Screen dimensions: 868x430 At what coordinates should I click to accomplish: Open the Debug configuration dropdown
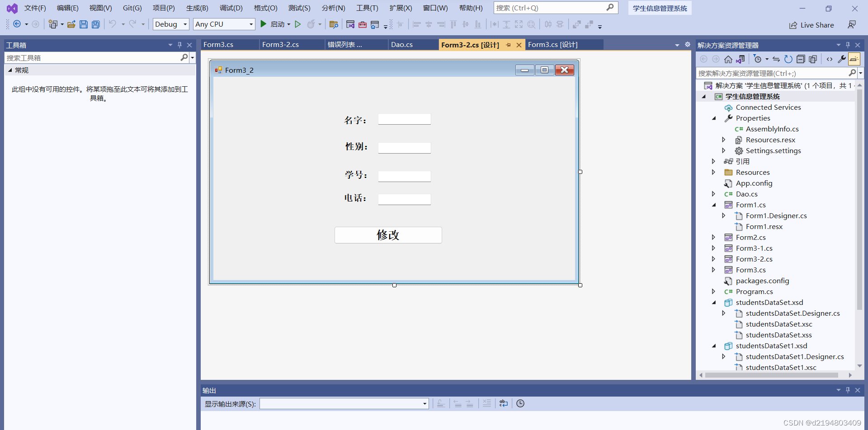click(171, 24)
